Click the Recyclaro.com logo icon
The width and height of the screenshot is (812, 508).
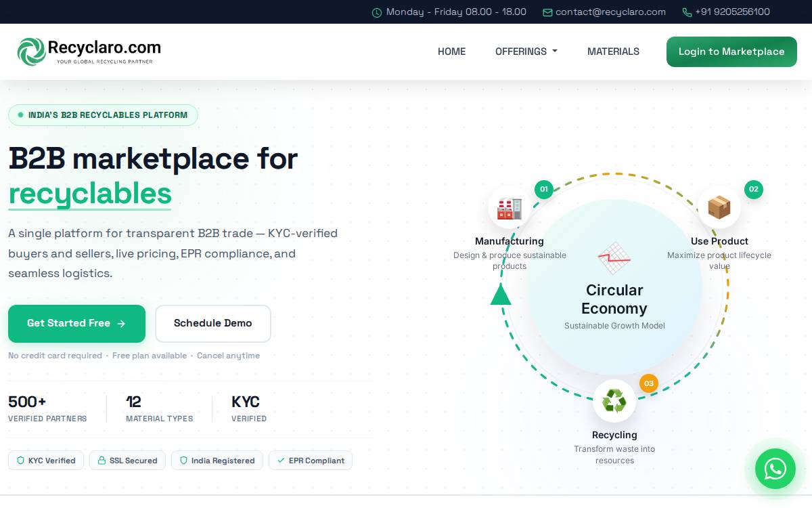click(x=31, y=51)
